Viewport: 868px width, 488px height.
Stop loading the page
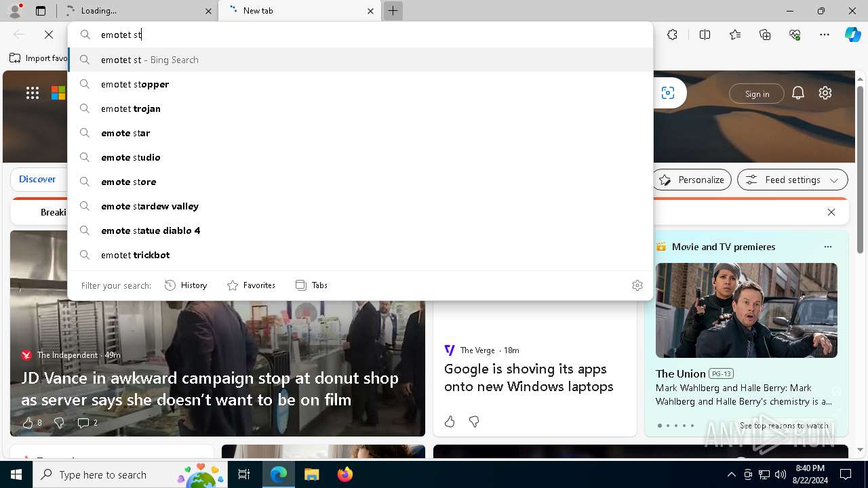click(x=49, y=35)
